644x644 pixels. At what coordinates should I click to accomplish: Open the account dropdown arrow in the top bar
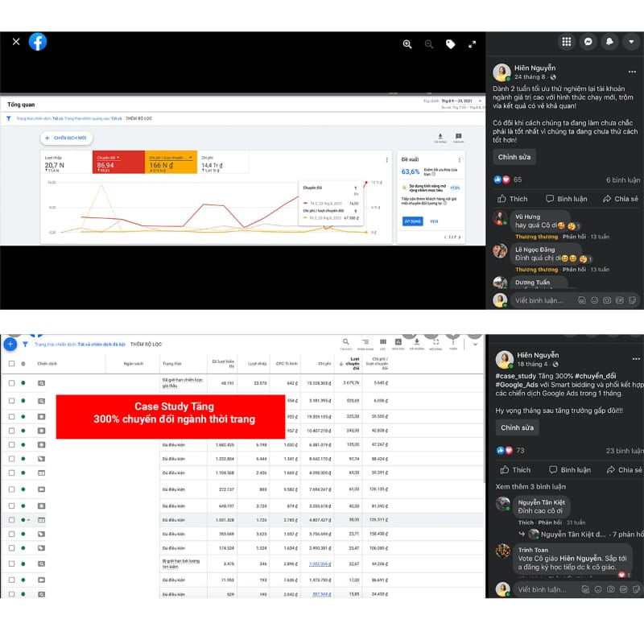(631, 42)
